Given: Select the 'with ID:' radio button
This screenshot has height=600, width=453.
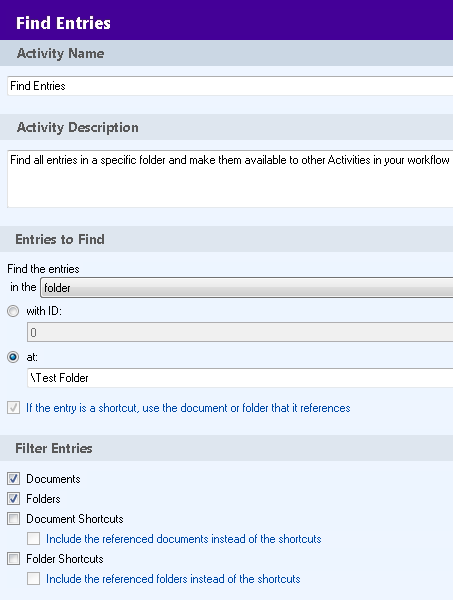Looking at the screenshot, I should pos(13,311).
